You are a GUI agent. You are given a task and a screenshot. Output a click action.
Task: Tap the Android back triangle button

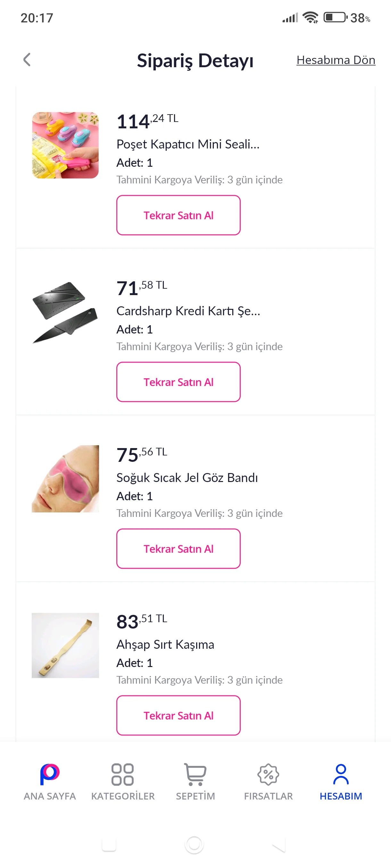click(x=279, y=845)
